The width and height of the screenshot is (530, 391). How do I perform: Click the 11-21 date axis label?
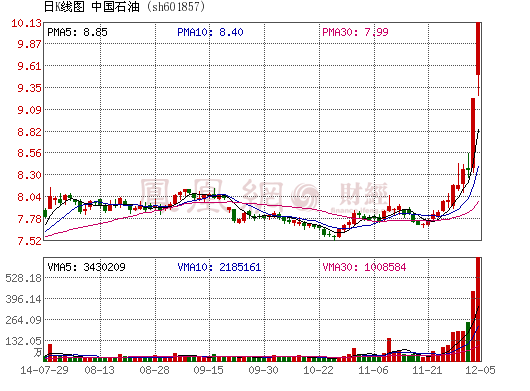(427, 370)
